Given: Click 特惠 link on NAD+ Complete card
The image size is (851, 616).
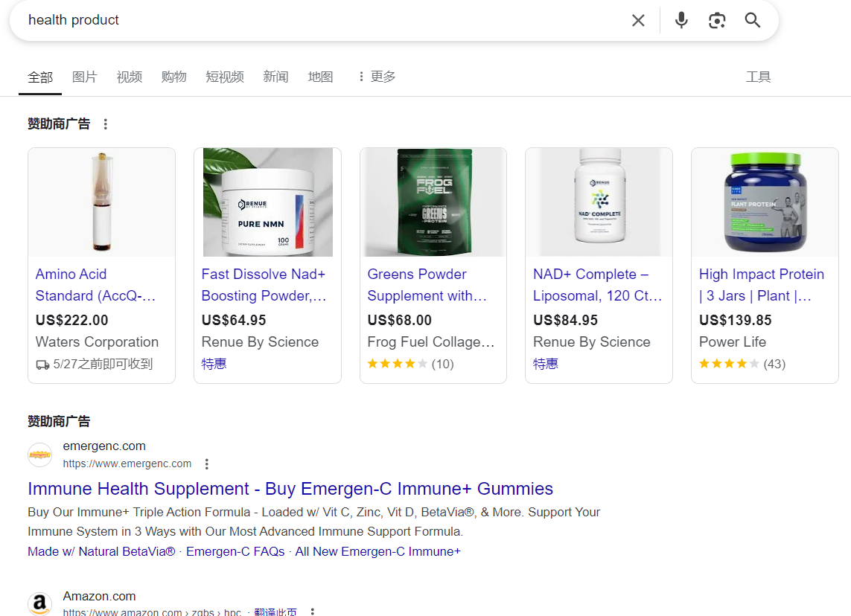Looking at the screenshot, I should 546,364.
